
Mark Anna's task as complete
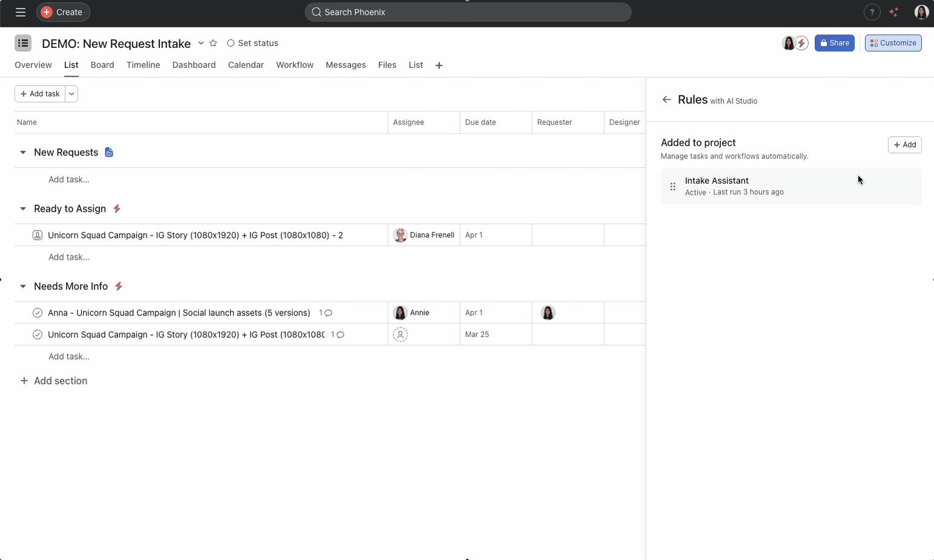(x=37, y=312)
